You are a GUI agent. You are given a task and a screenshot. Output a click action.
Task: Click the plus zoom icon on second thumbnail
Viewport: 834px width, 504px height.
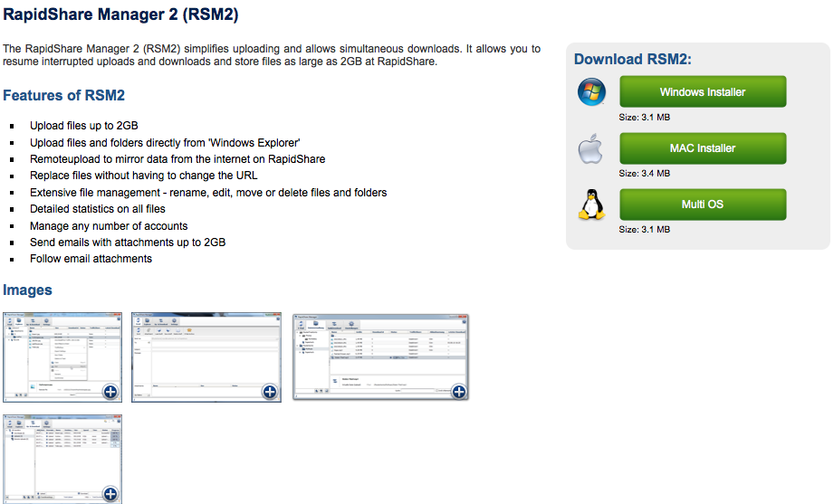(270, 392)
